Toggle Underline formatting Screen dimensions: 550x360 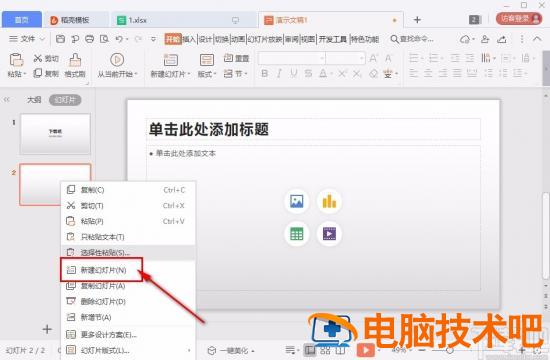(x=294, y=74)
